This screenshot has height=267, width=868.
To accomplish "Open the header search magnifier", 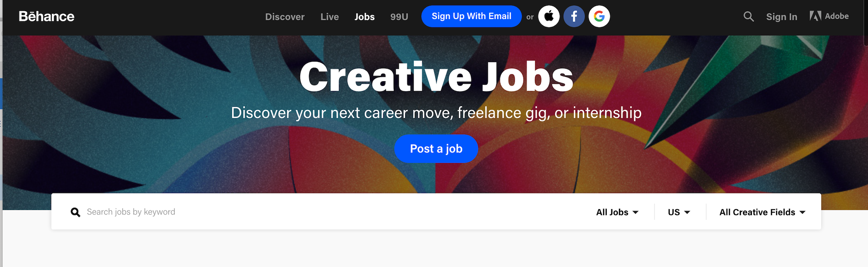I will tap(748, 16).
